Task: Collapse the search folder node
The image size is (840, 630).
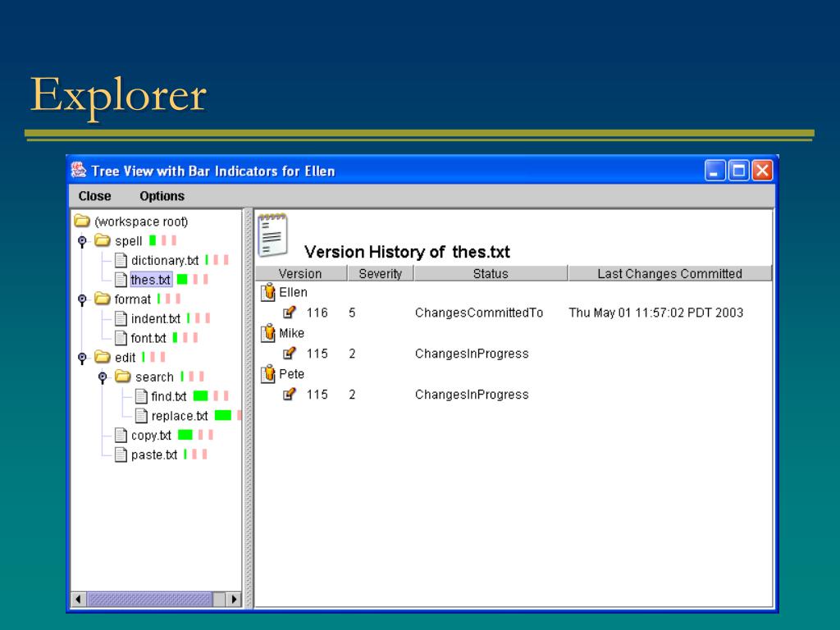Action: pyautogui.click(x=103, y=377)
